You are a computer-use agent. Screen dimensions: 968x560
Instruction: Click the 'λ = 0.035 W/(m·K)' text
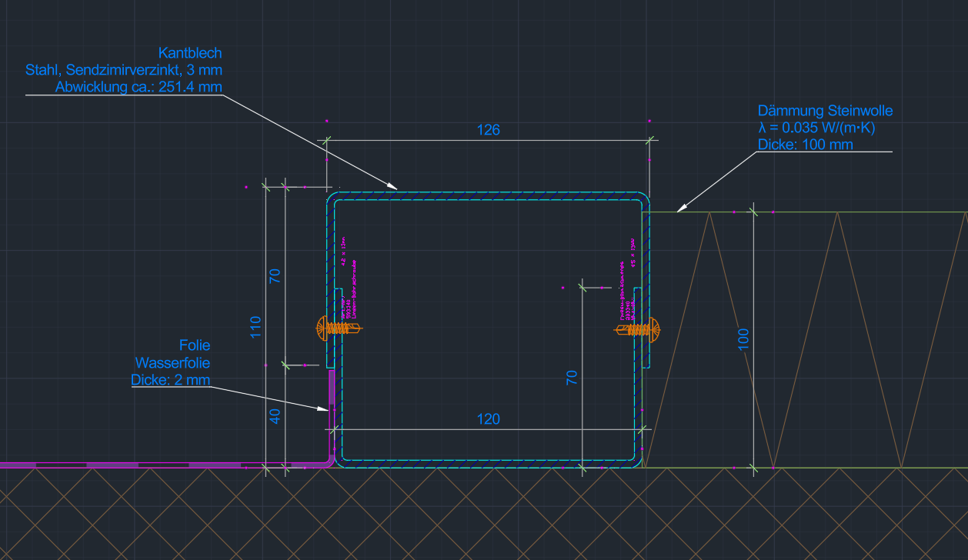(x=816, y=128)
